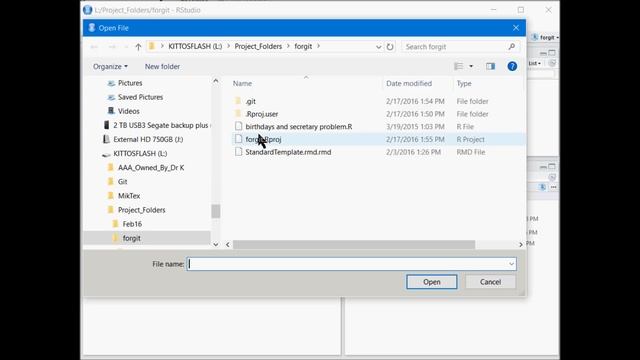Sort files by Name column
640x360 pixels.
point(242,83)
